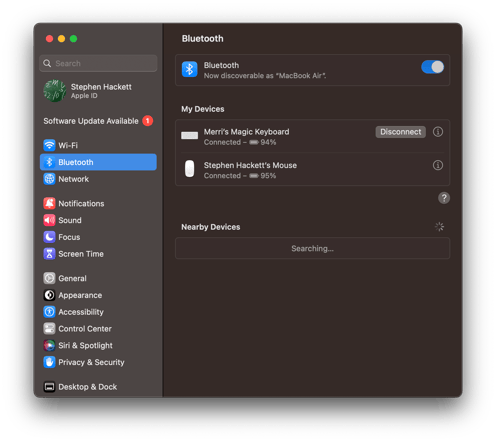Click the Bluetooth sidebar icon
Image resolution: width=496 pixels, height=442 pixels.
pyautogui.click(x=49, y=162)
